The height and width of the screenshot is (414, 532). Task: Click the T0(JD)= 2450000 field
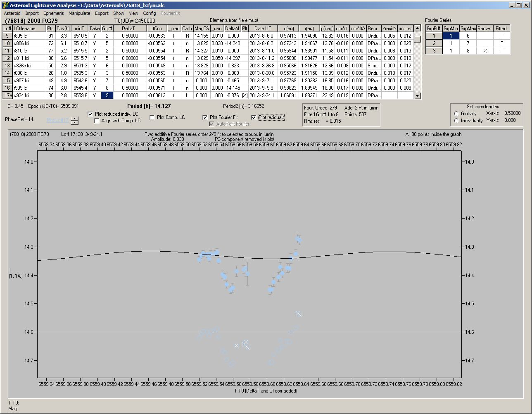point(135,21)
